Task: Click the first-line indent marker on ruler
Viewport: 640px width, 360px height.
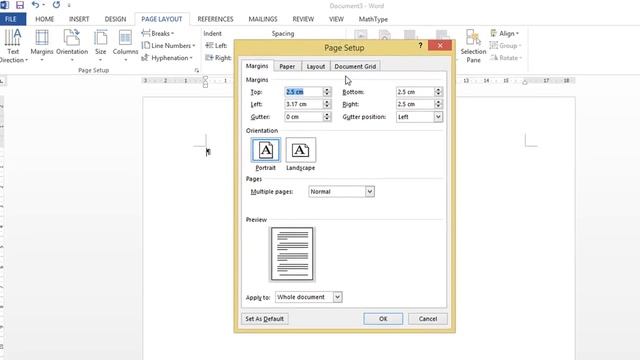Action: pos(205,78)
